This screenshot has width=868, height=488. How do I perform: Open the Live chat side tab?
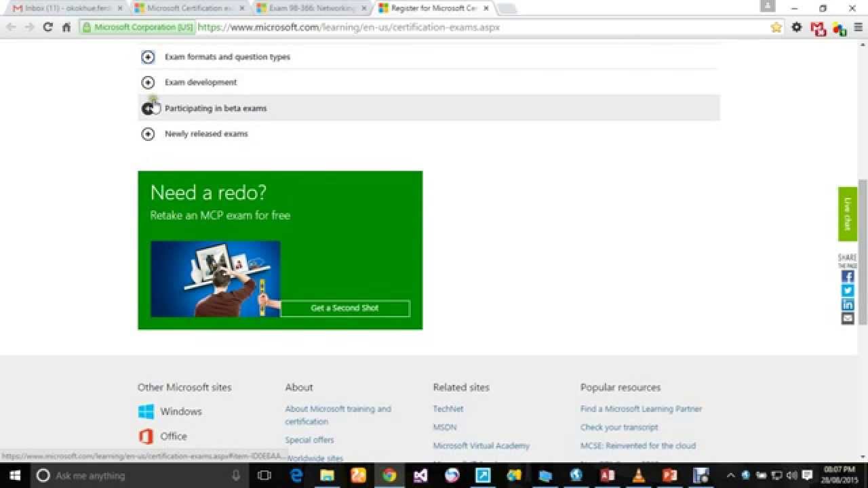848,214
